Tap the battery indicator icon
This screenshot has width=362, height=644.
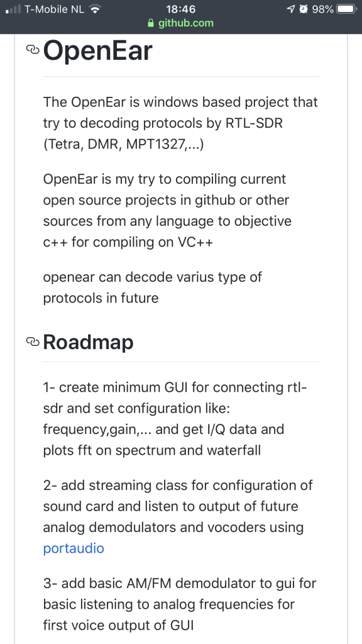coord(346,9)
